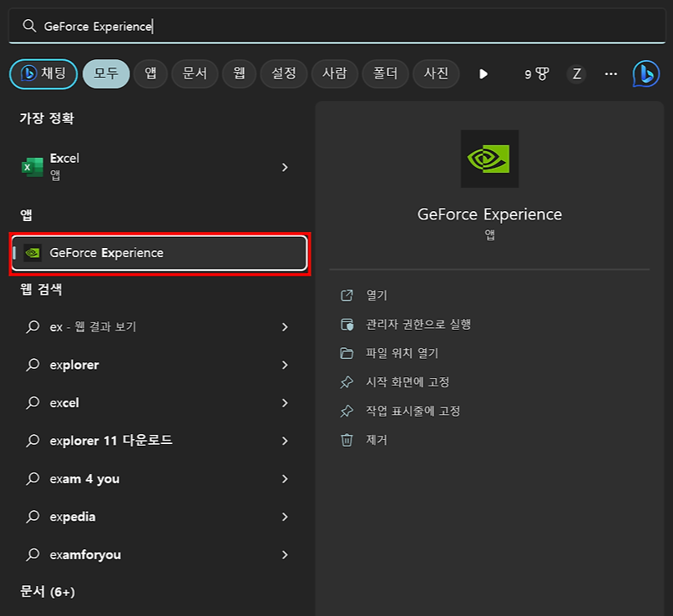This screenshot has height=616, width=673.
Task: Open Bing chat via the 채팅 pill
Action: coord(43,73)
